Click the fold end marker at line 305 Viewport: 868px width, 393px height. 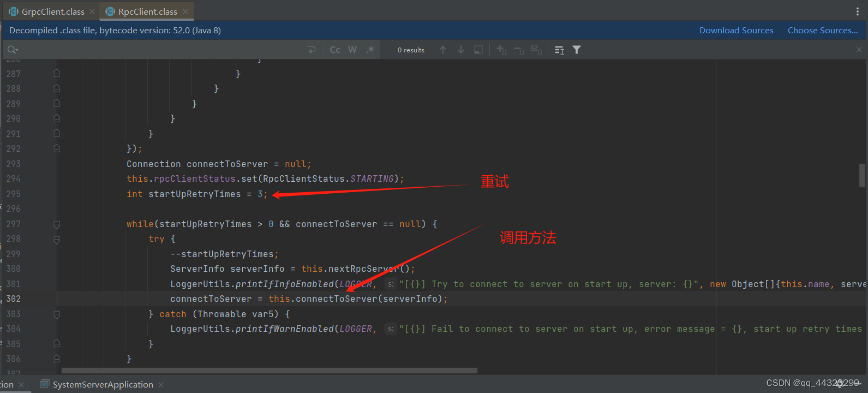tap(57, 344)
